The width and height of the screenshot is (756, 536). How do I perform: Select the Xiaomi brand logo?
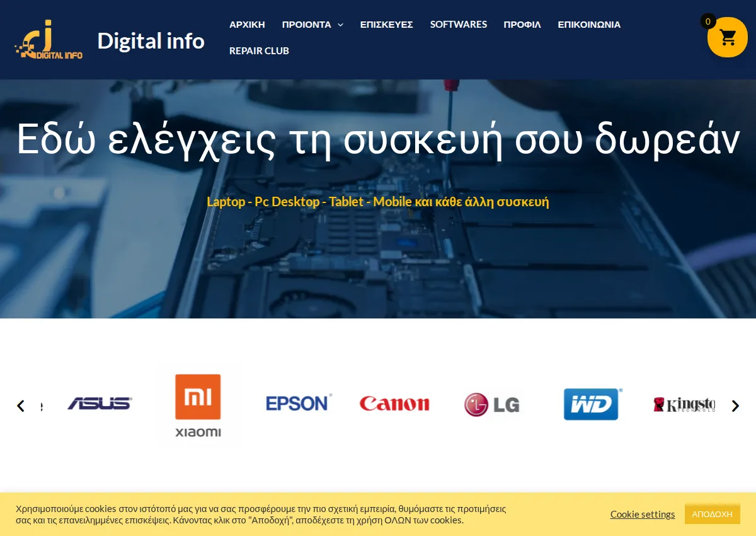coord(198,405)
